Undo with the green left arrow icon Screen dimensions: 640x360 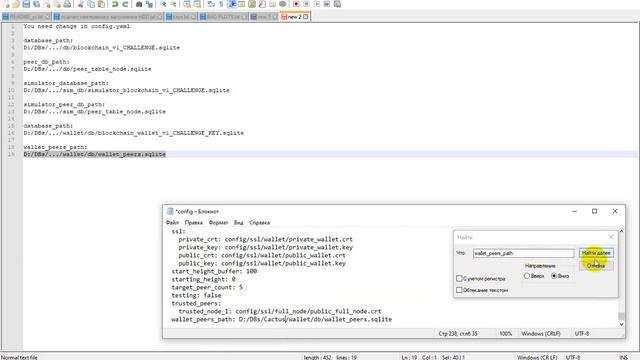115,4
